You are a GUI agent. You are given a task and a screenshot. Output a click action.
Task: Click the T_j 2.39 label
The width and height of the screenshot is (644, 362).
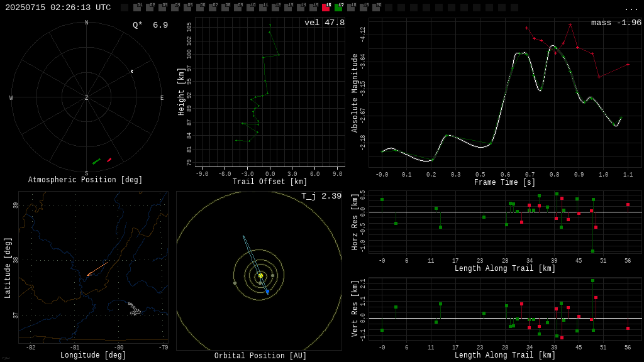pyautogui.click(x=321, y=197)
